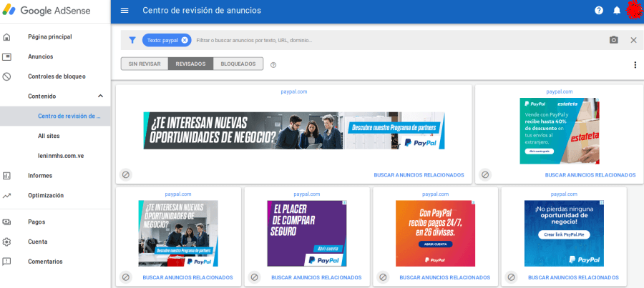This screenshot has height=288, width=644.
Task: Click the Controles de bloqueo icon
Action: (x=6, y=76)
